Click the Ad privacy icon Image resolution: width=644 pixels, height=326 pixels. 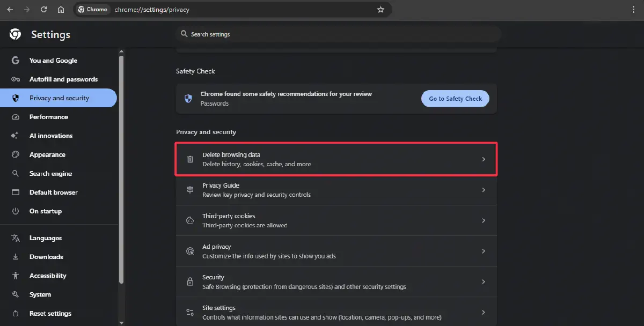pos(190,251)
